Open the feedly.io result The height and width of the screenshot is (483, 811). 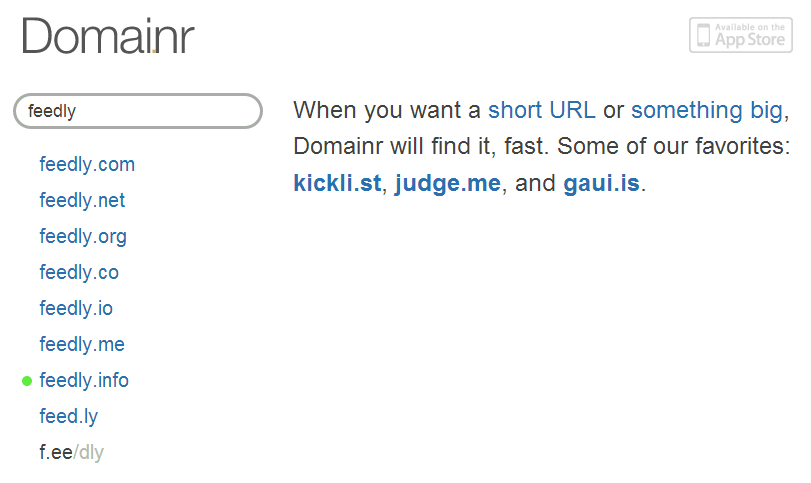(x=76, y=308)
